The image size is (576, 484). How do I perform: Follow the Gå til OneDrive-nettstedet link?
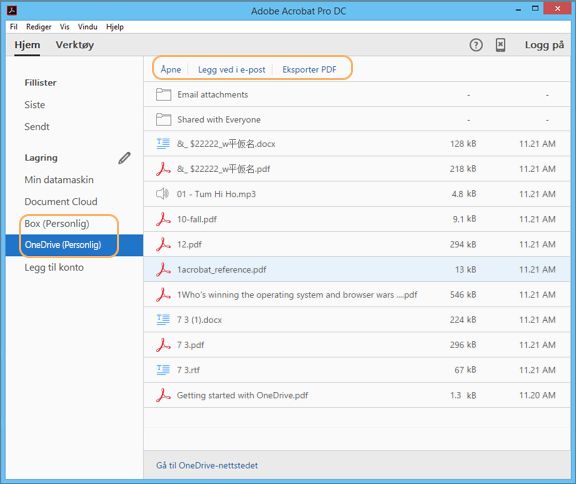coord(207,465)
